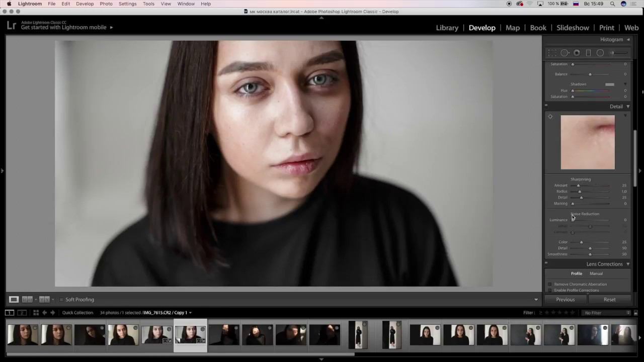Click the Noise Reduction Color slider
The width and height of the screenshot is (644, 362).
coord(591,242)
